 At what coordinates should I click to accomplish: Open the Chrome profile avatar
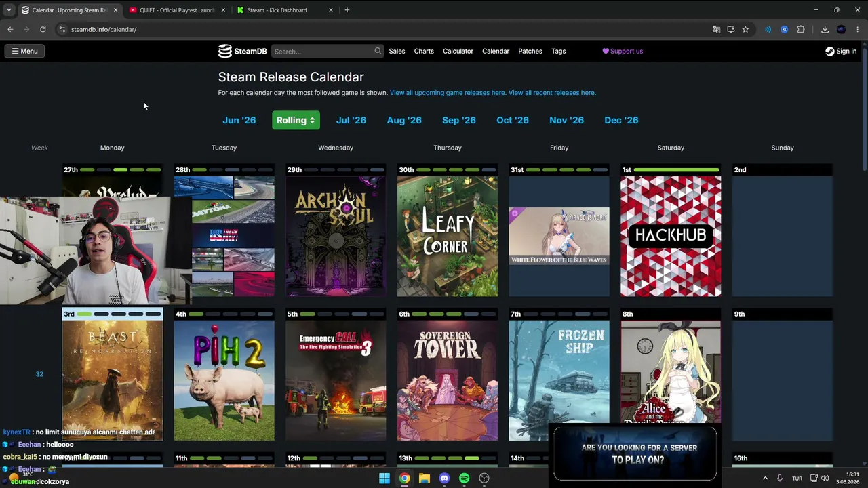pos(842,29)
